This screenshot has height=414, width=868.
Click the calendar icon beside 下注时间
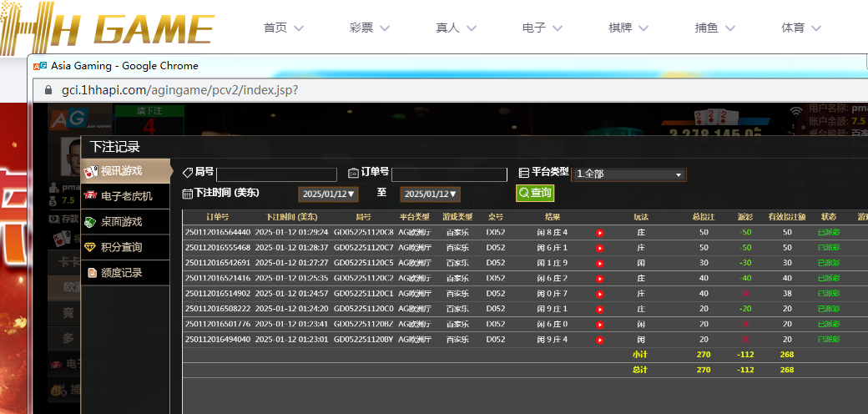point(187,194)
